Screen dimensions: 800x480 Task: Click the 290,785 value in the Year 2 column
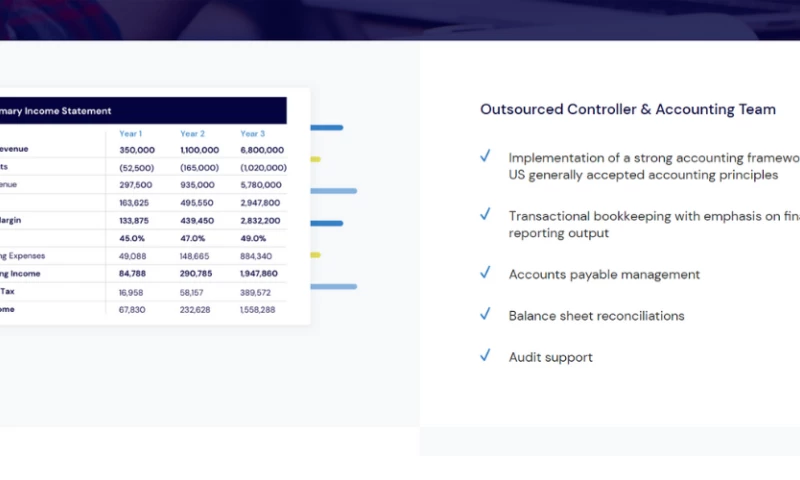pyautogui.click(x=199, y=273)
